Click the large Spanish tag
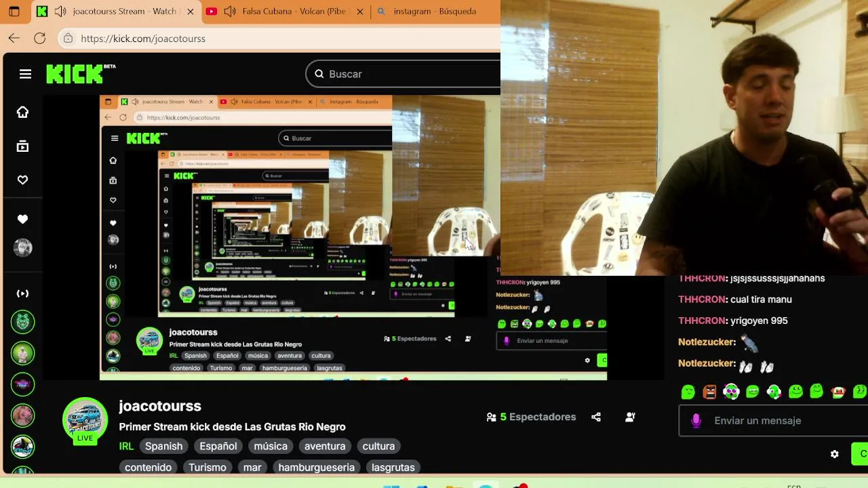 coord(163,446)
